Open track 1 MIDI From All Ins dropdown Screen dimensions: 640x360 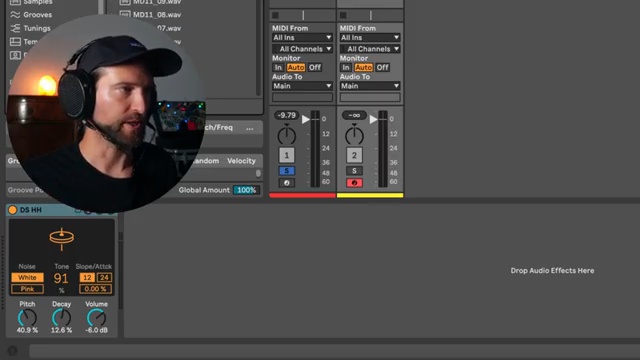(x=302, y=38)
